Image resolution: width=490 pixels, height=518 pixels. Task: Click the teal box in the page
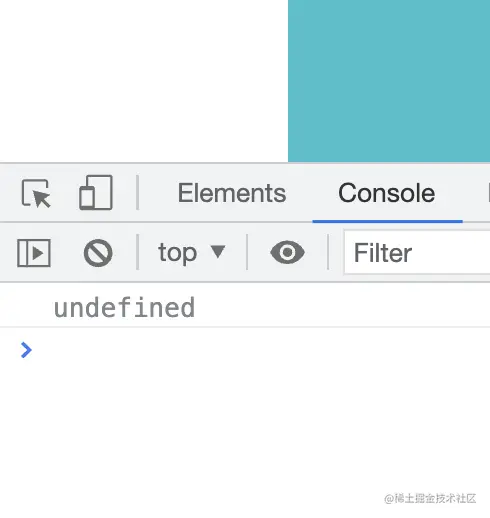pyautogui.click(x=389, y=81)
